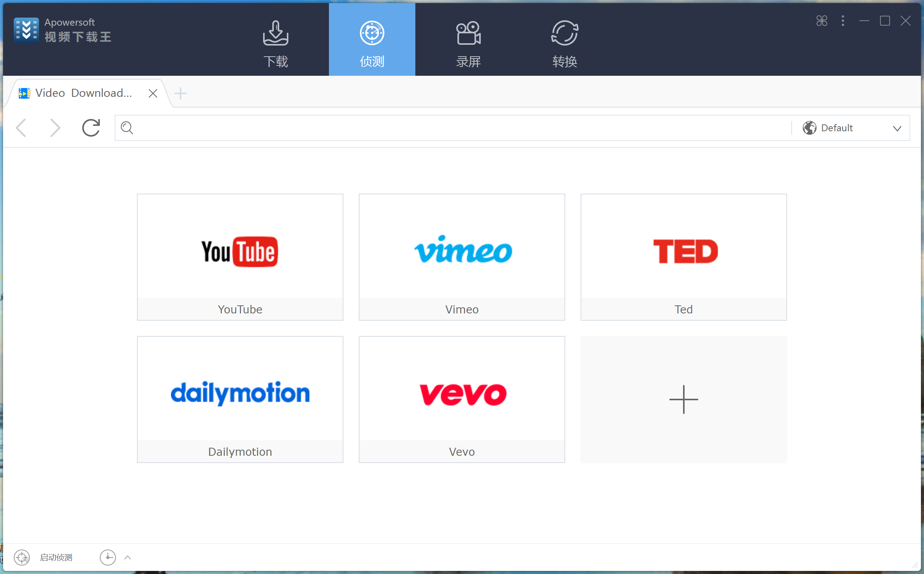Image resolution: width=924 pixels, height=574 pixels.
Task: Add a new site shortcut tile
Action: coord(684,400)
